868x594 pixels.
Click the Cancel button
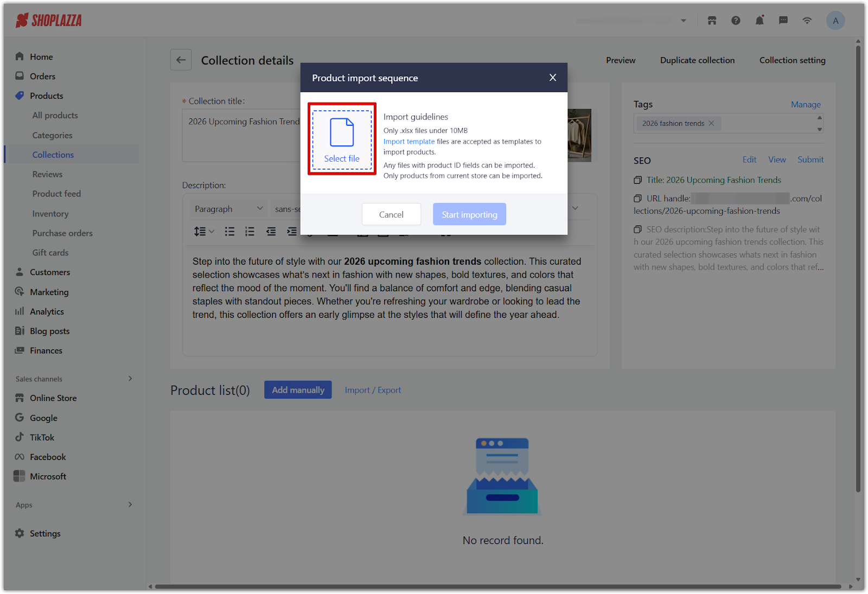tap(391, 214)
